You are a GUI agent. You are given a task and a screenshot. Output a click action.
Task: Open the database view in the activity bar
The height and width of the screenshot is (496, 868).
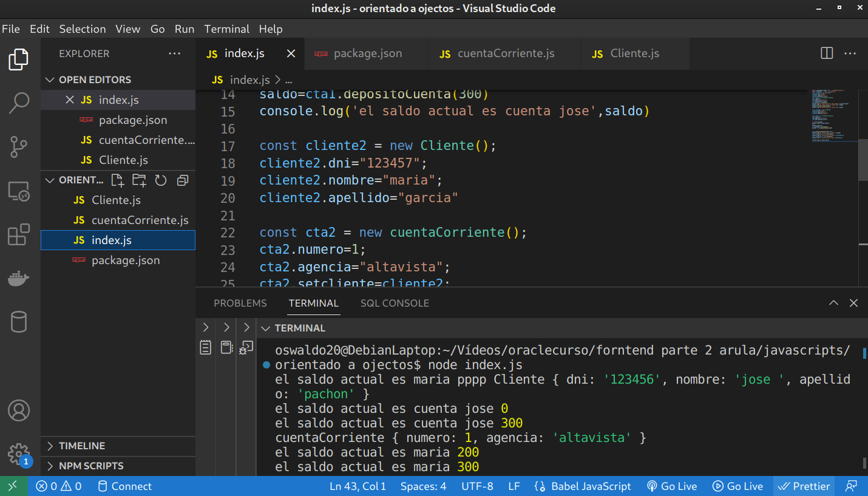(19, 322)
